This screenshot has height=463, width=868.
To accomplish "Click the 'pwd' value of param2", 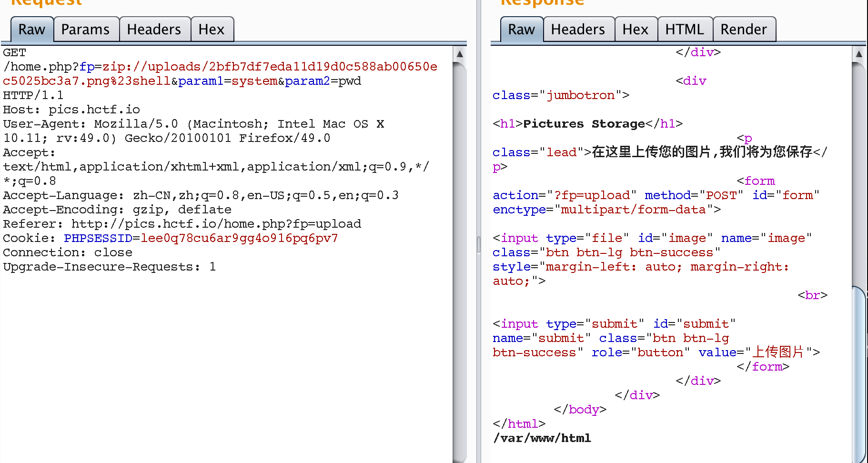I will click(350, 81).
